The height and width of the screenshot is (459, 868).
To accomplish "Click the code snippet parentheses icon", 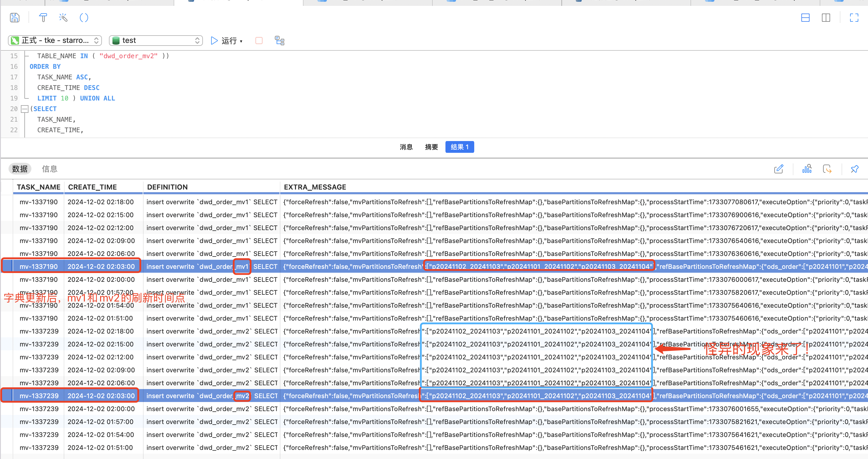I will tap(84, 18).
